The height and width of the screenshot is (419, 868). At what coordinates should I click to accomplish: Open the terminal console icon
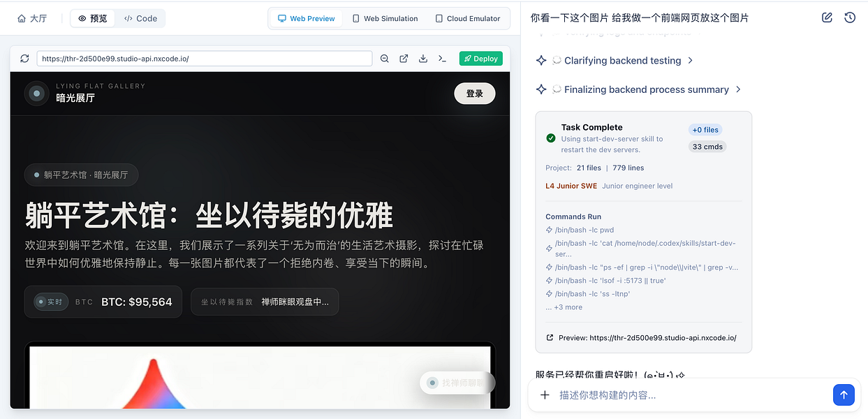coord(442,59)
